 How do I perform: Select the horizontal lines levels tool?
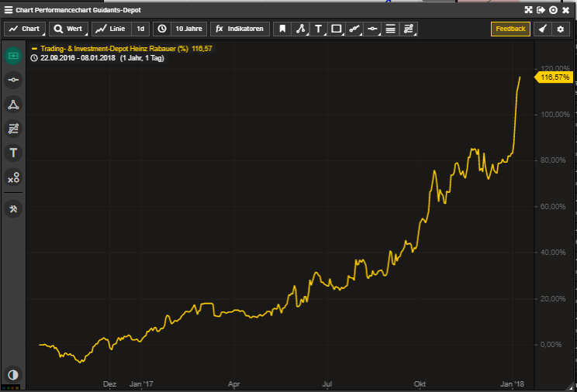[390, 29]
